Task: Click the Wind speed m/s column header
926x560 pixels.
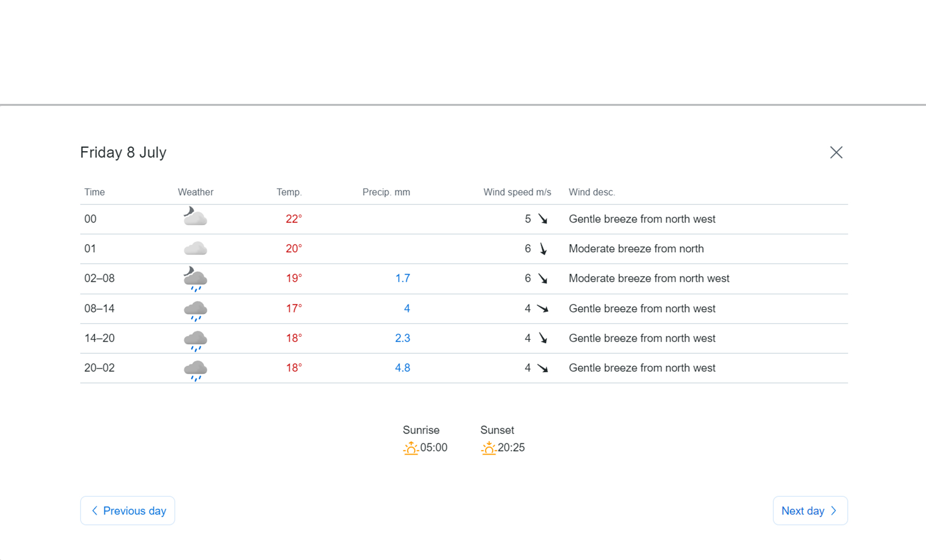Action: (x=517, y=192)
